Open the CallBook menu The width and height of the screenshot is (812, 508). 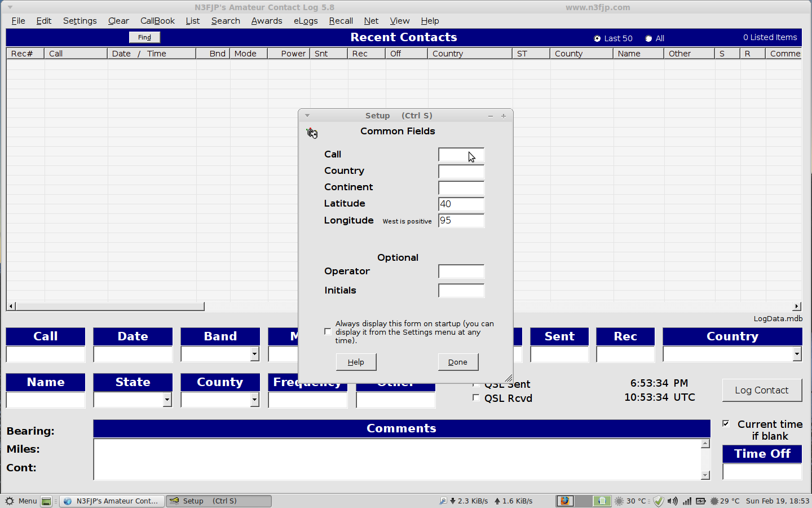157,21
